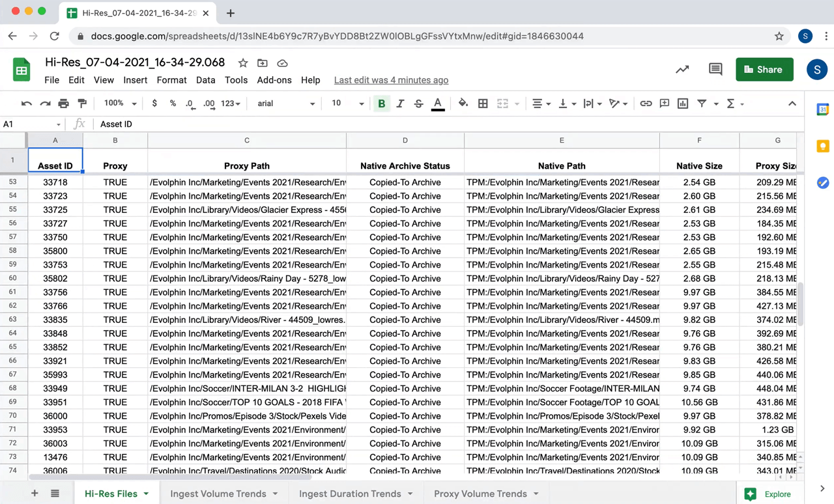Toggle bold formatting
Viewport: 834px width, 504px height.
click(381, 104)
